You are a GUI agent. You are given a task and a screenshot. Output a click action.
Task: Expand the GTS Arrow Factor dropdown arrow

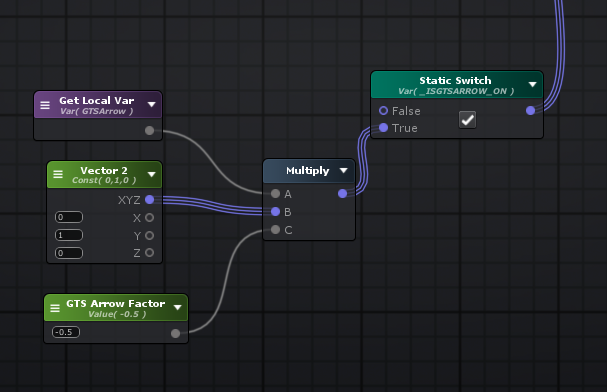177,307
